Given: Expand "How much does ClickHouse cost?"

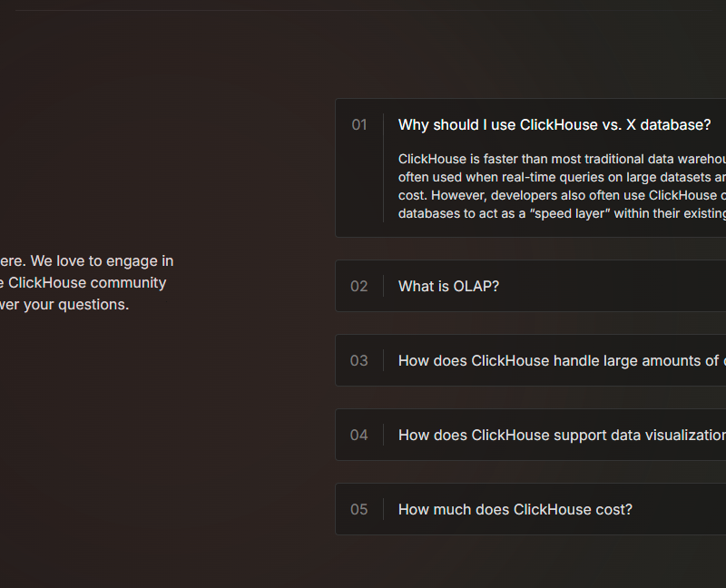Looking at the screenshot, I should click(515, 510).
